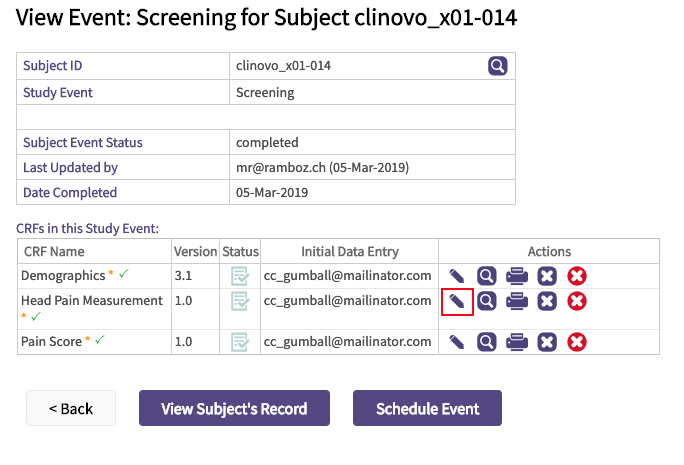Click the magnifier icon beside Subject ID
Screen dimensions: 684x465
(497, 66)
